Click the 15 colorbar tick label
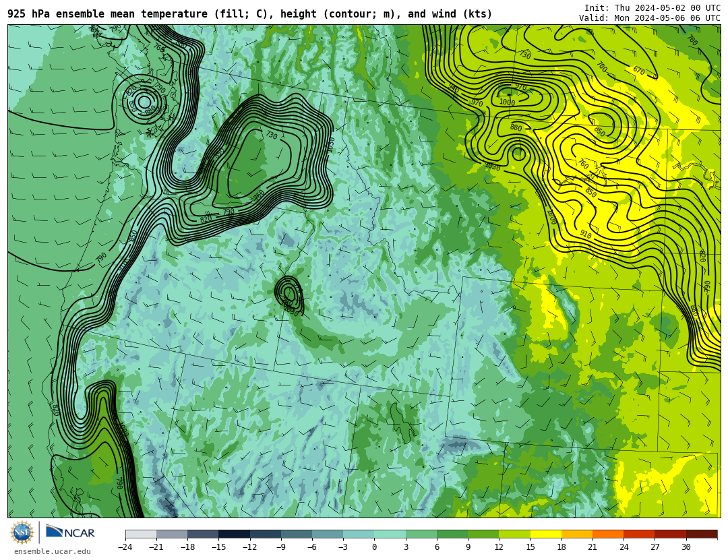728x560 pixels. click(530, 547)
